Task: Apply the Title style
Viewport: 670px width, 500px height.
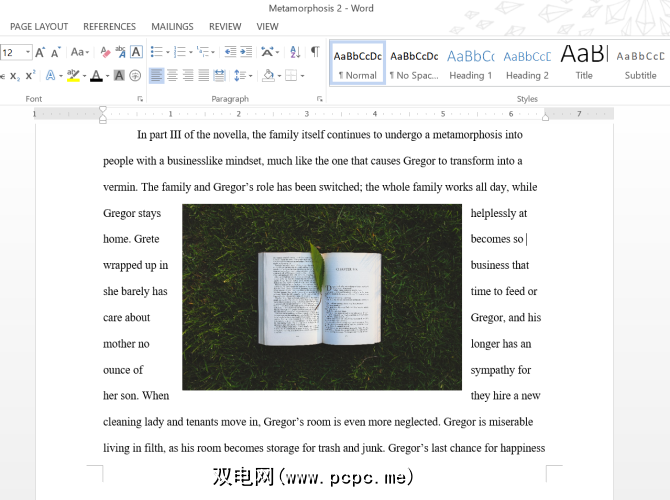Action: coord(584,63)
